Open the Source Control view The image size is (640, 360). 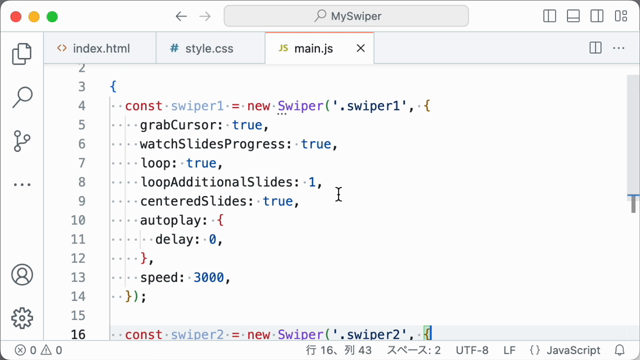tap(22, 141)
